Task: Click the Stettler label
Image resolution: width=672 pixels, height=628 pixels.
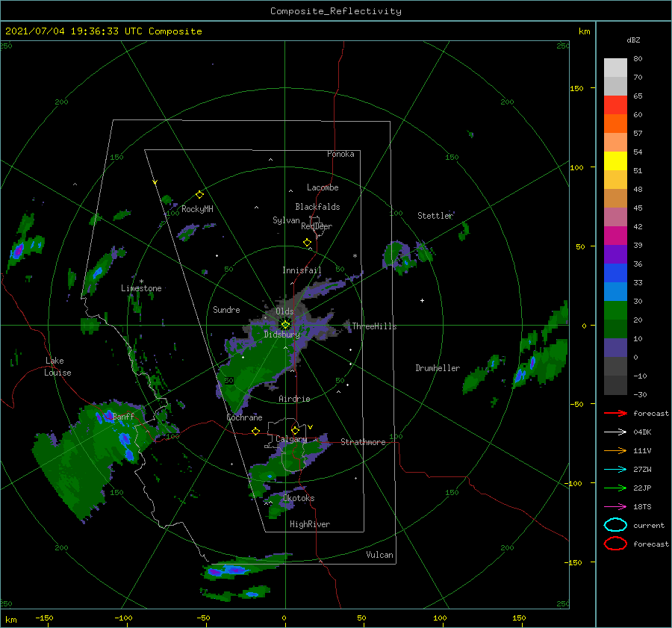Action: pyautogui.click(x=435, y=216)
